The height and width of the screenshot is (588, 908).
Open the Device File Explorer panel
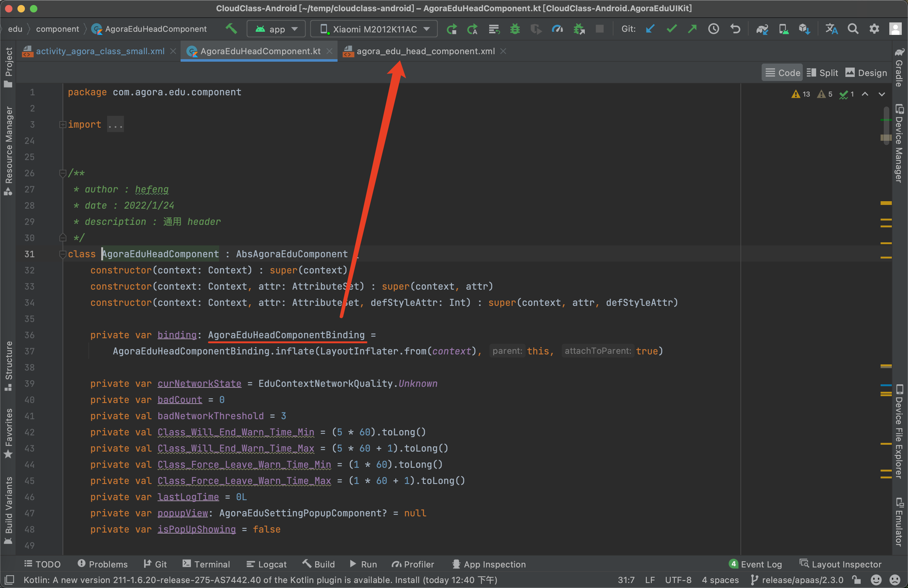pos(900,432)
